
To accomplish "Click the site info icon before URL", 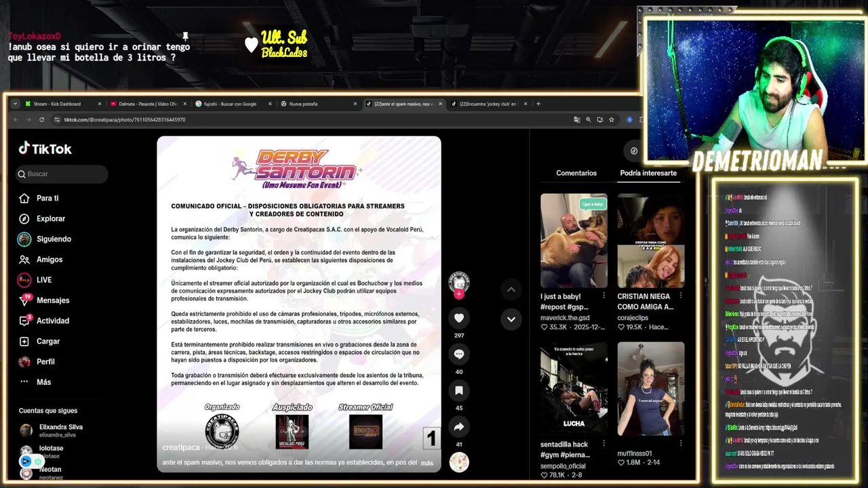I will click(58, 119).
